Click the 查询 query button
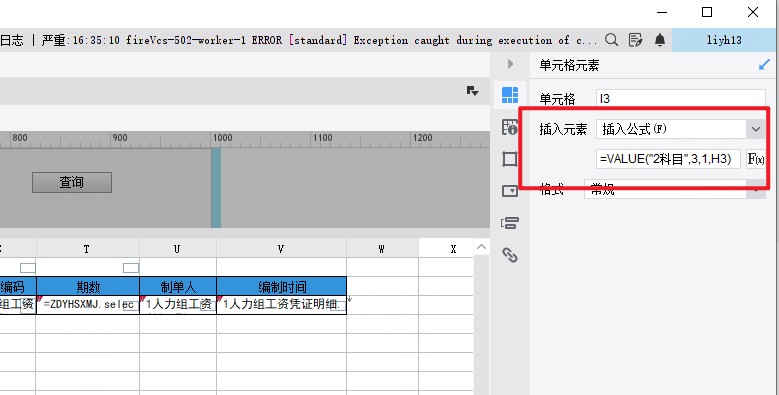Screen dimensions: 779x395 pyautogui.click(x=72, y=182)
